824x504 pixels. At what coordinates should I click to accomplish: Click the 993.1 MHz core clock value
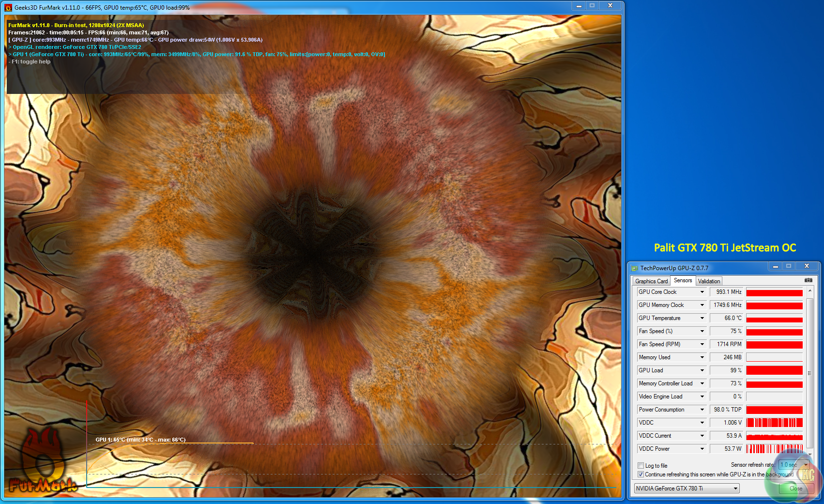click(x=726, y=292)
